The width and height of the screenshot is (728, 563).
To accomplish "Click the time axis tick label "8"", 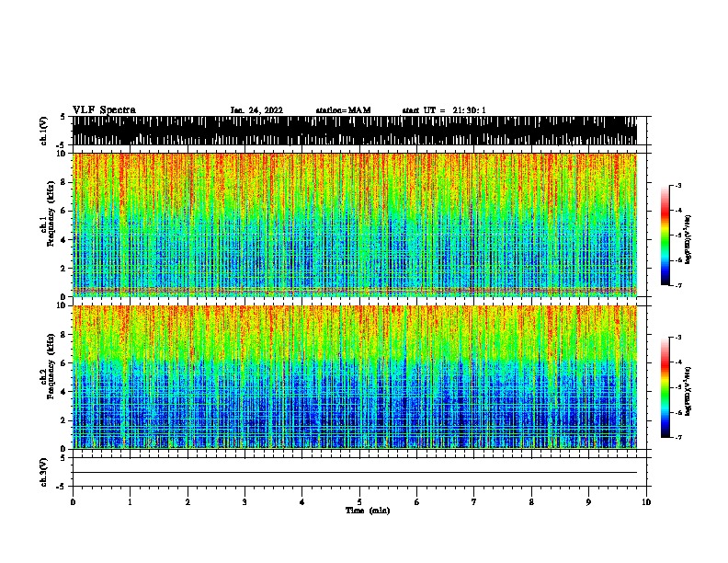I will [531, 502].
